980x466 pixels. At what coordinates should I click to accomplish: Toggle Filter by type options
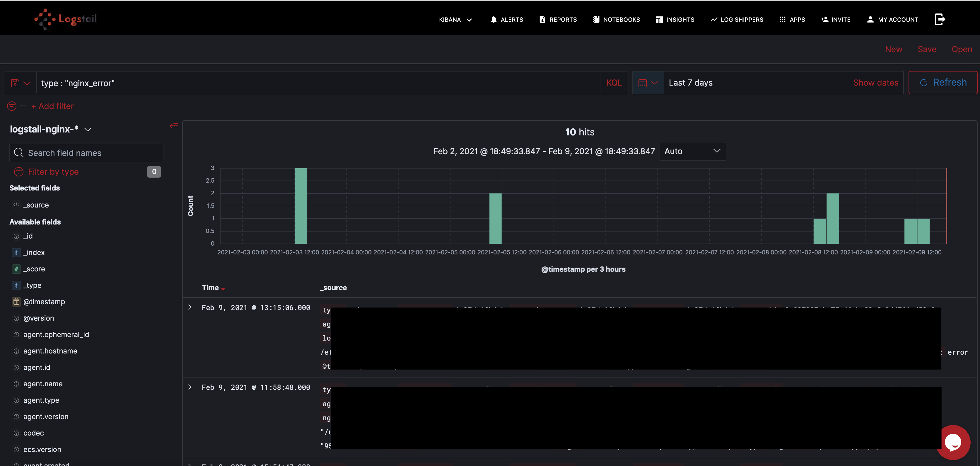coord(53,172)
